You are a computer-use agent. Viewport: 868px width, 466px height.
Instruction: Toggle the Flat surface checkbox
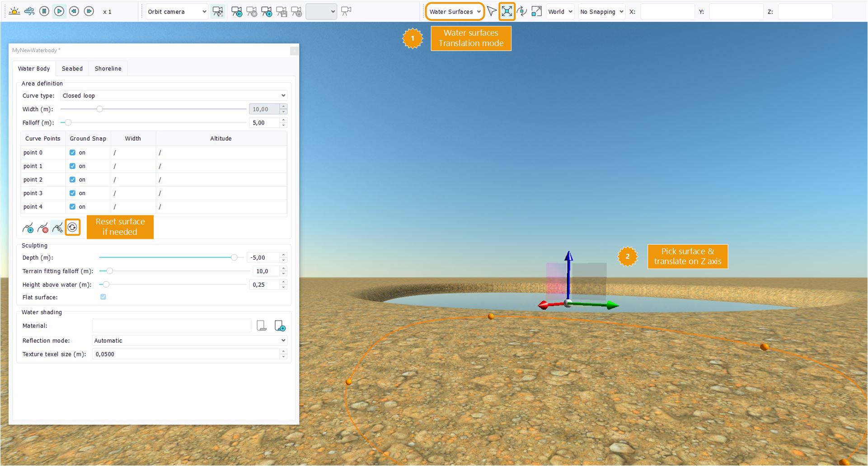click(x=103, y=297)
